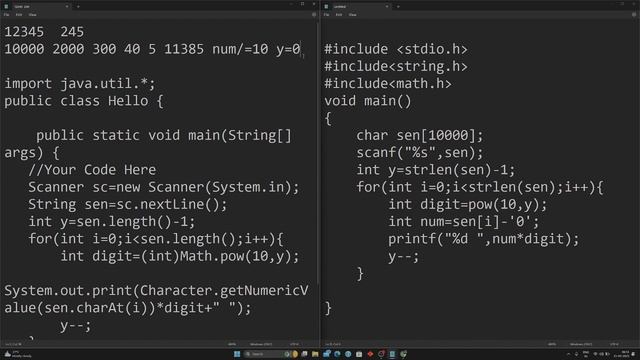Click line and column indicator in right Notepad
640x360 pixels.
click(333, 344)
